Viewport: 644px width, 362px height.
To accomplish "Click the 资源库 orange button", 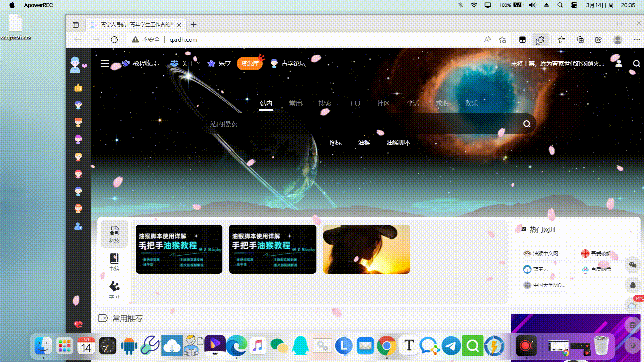I will tap(250, 64).
